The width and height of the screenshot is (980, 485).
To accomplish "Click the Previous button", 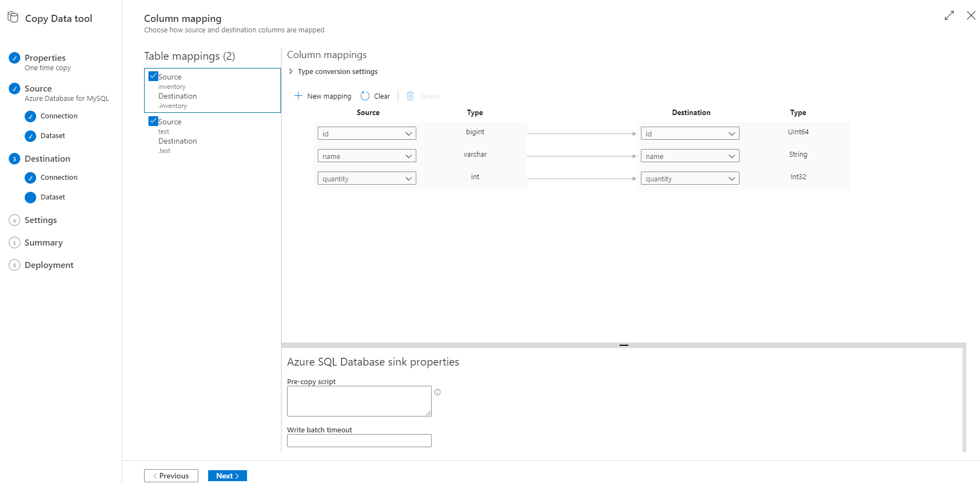I will (x=171, y=476).
